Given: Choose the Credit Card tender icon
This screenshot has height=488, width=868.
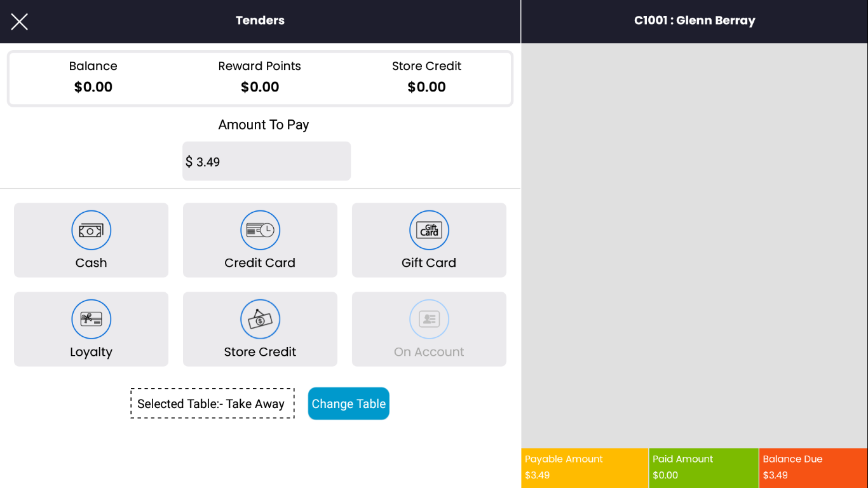Looking at the screenshot, I should [x=260, y=230].
